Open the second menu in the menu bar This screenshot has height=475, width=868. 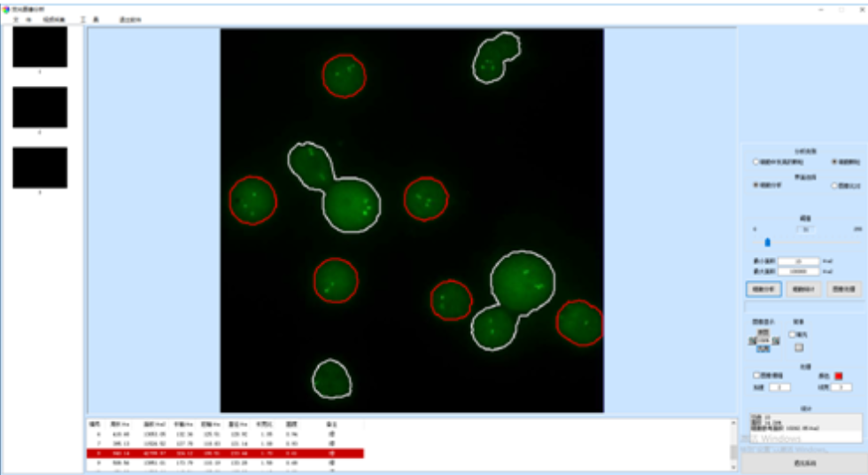click(54, 19)
